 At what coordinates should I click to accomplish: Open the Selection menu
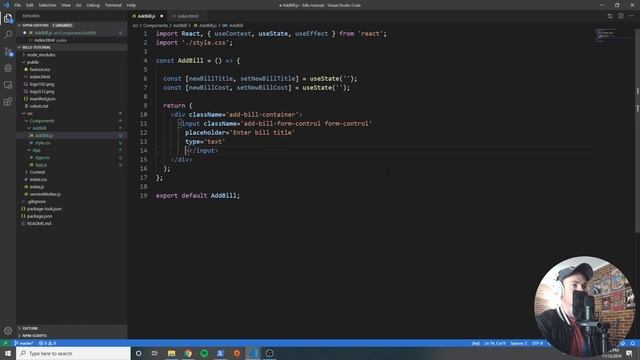click(47, 5)
